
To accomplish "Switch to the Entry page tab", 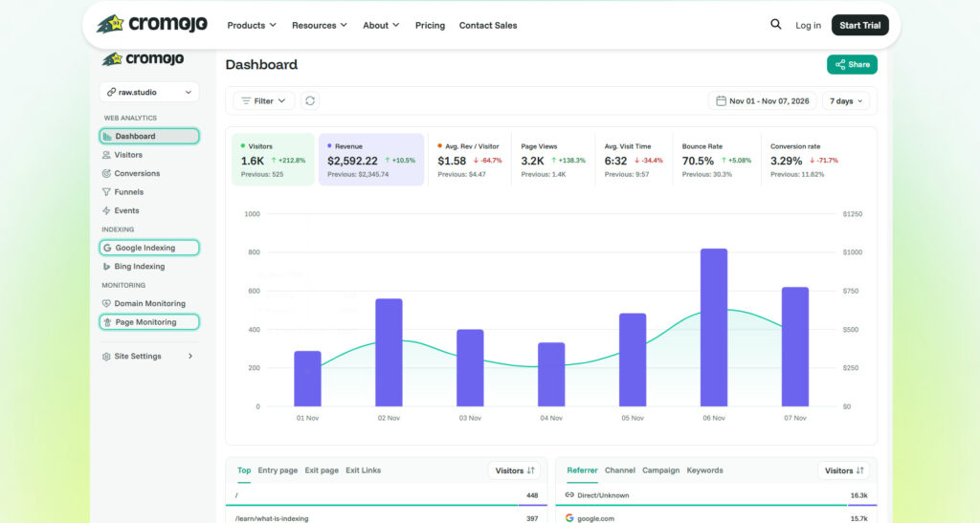I will point(278,470).
